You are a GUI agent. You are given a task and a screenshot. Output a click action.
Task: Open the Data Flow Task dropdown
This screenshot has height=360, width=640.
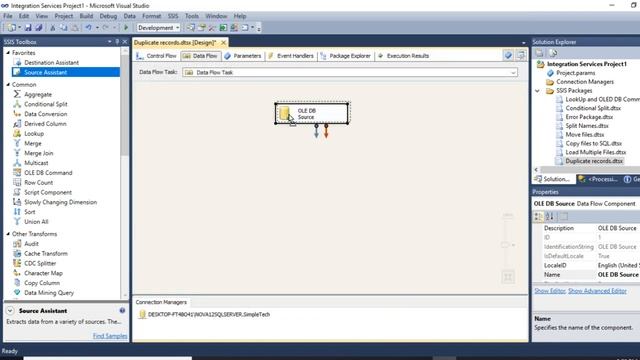pyautogui.click(x=350, y=72)
